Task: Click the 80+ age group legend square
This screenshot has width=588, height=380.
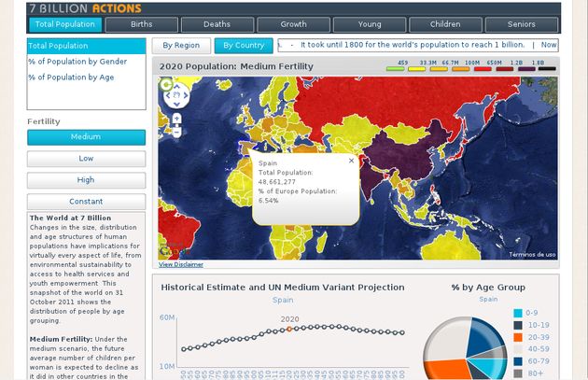Action: (518, 373)
